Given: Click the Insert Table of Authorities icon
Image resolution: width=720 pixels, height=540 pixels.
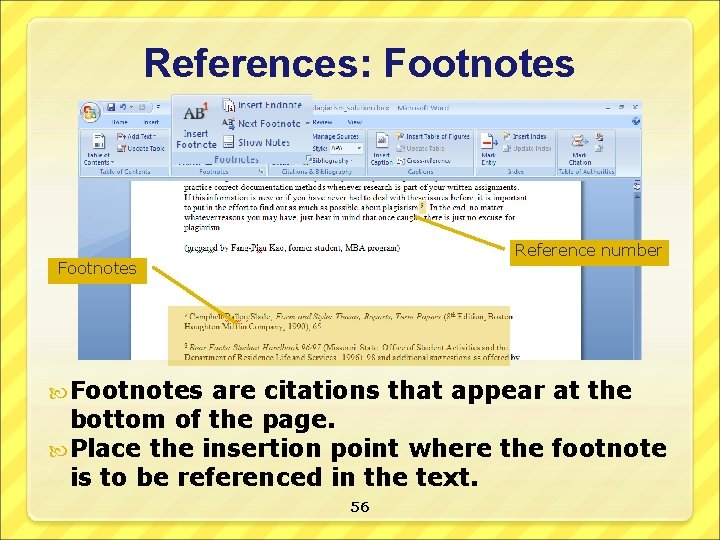Looking at the screenshot, I should pos(600,137).
